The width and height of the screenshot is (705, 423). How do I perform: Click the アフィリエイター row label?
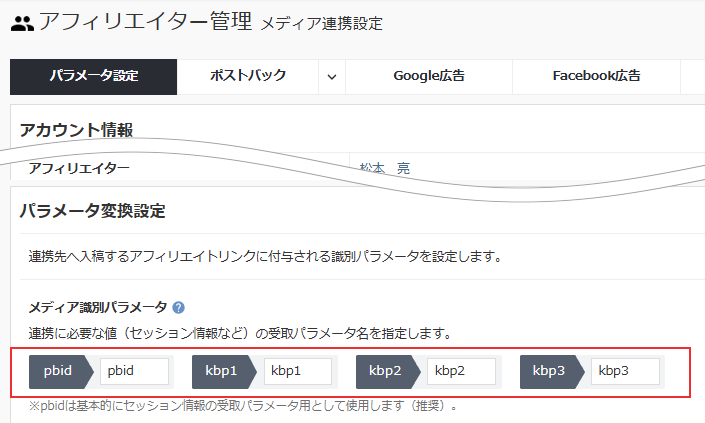(79, 168)
